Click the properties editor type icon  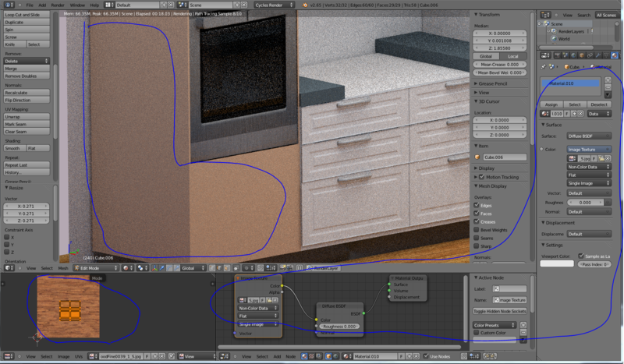click(x=545, y=55)
